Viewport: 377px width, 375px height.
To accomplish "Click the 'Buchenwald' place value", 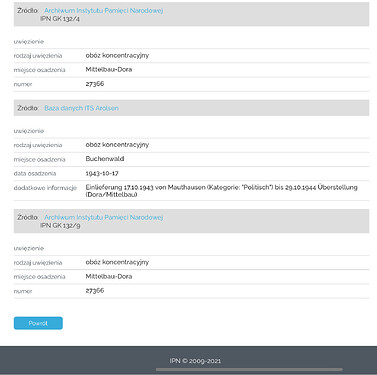I will (x=105, y=159).
